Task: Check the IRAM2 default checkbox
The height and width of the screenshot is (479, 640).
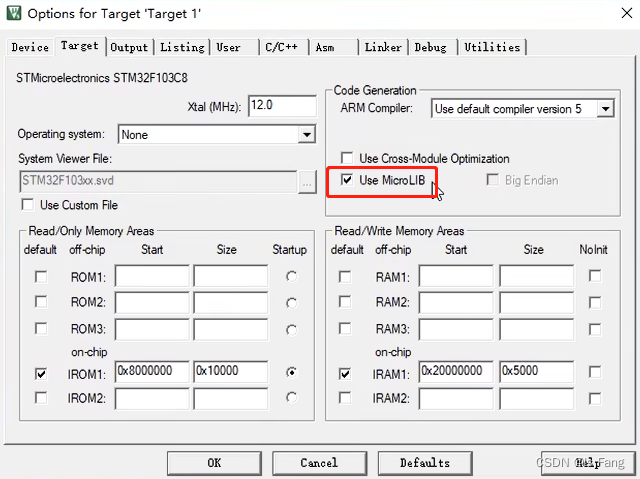Action: (x=345, y=398)
